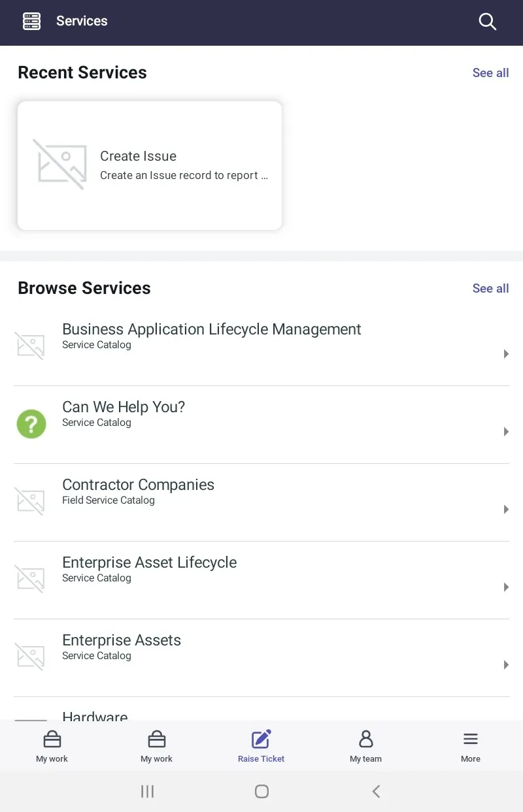Tap Create an Issue record description text
Image resolution: width=523 pixels, height=812 pixels.
184,175
